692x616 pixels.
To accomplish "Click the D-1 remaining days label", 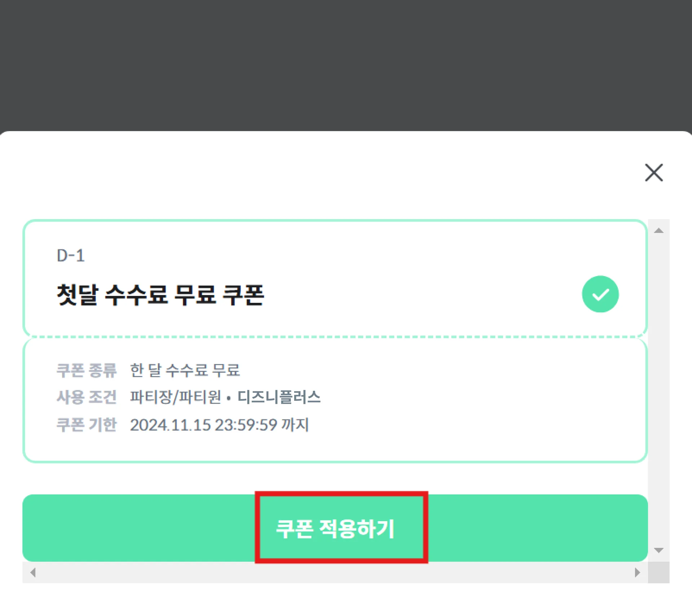I will point(71,256).
